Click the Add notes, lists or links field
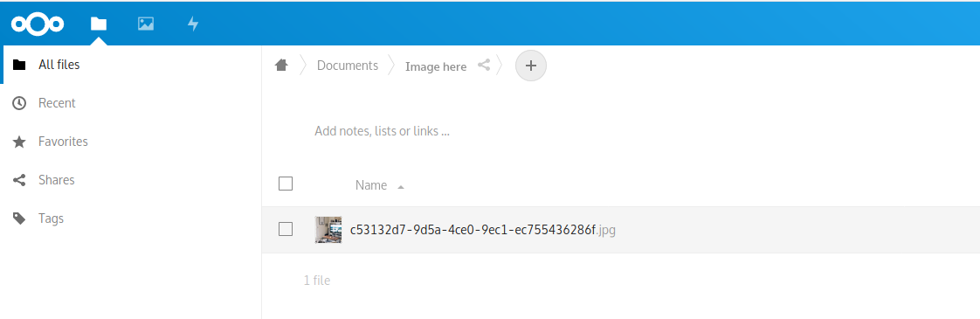The width and height of the screenshot is (980, 319). [382, 131]
